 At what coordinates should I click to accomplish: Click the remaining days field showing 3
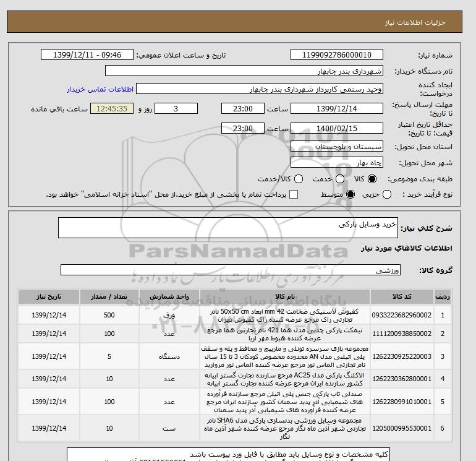coord(176,108)
